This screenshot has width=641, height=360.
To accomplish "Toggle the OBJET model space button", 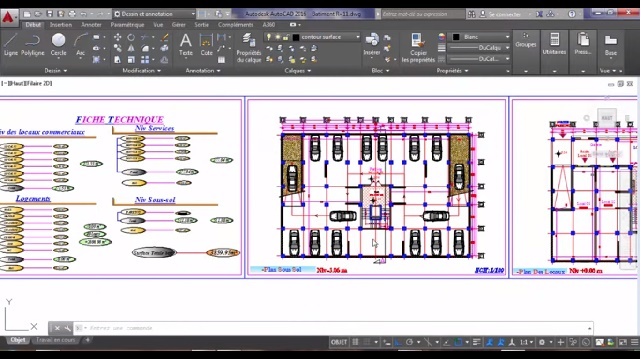I will pos(338,342).
